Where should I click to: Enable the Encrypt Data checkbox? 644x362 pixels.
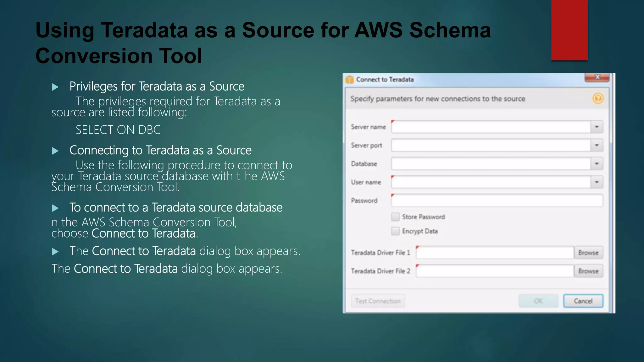(395, 231)
